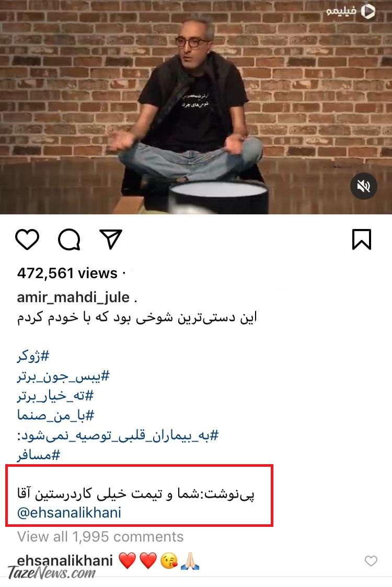View all 1,995 comments
This screenshot has width=392, height=587.
pyautogui.click(x=100, y=537)
